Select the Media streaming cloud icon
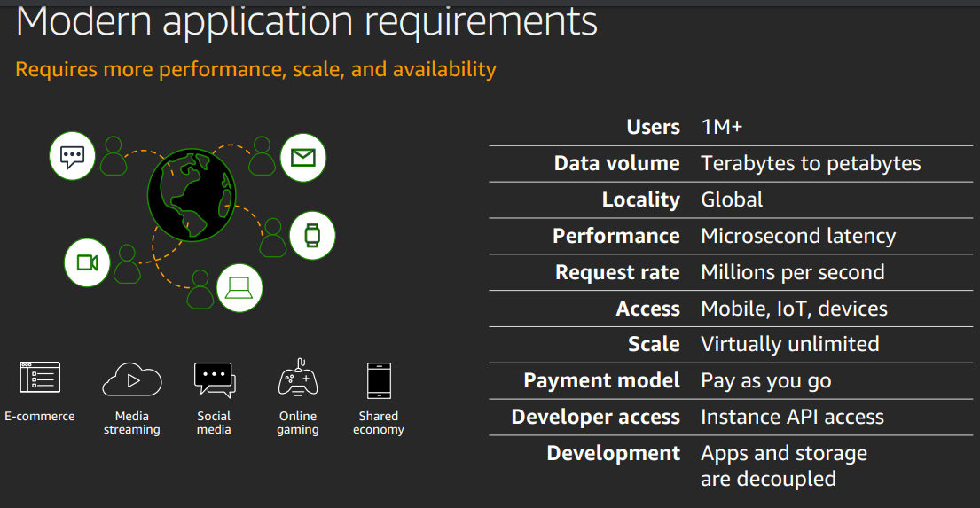 [132, 379]
